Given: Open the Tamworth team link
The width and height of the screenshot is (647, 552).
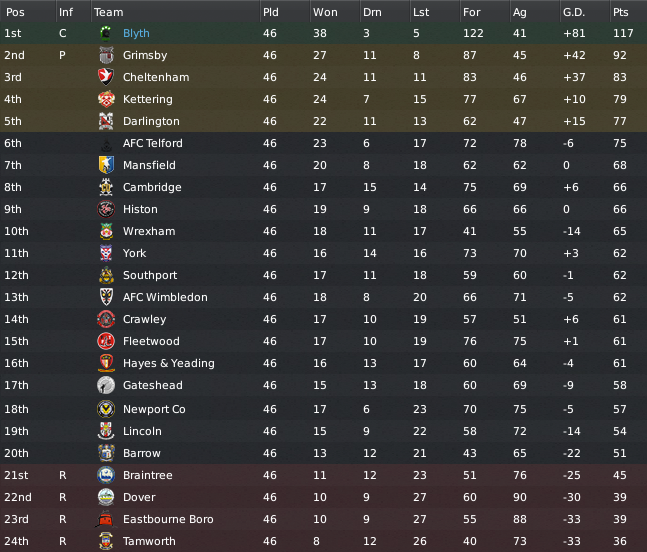Looking at the screenshot, I should click(149, 541).
